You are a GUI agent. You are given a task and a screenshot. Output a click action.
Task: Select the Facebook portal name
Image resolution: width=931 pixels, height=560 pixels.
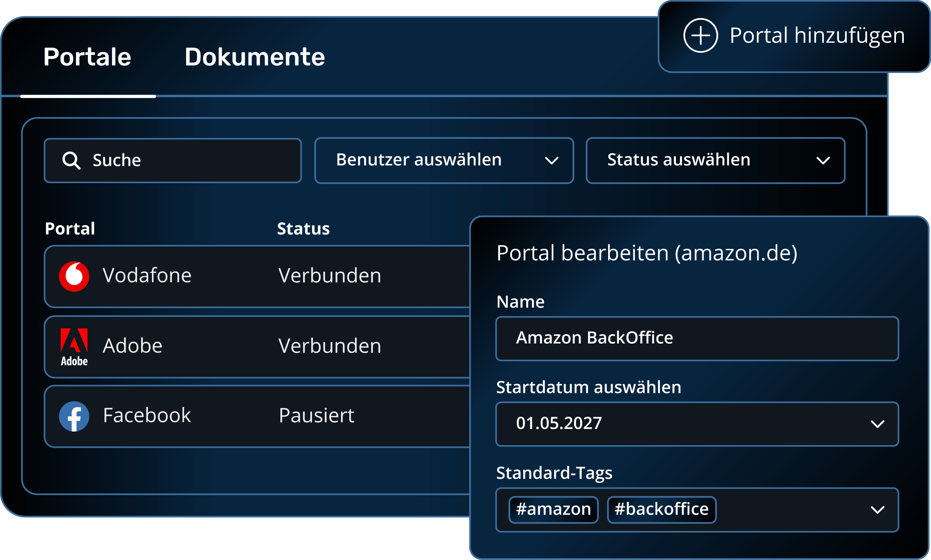click(147, 416)
